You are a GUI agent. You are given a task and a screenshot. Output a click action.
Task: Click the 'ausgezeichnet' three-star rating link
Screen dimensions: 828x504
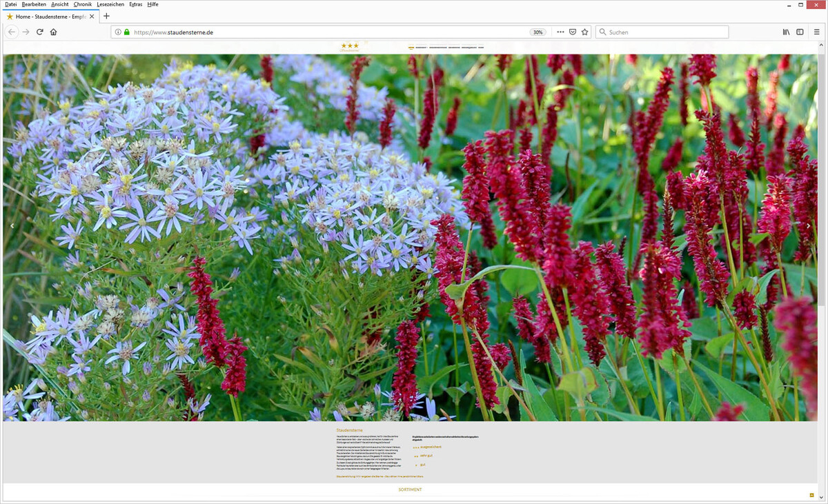coord(427,447)
